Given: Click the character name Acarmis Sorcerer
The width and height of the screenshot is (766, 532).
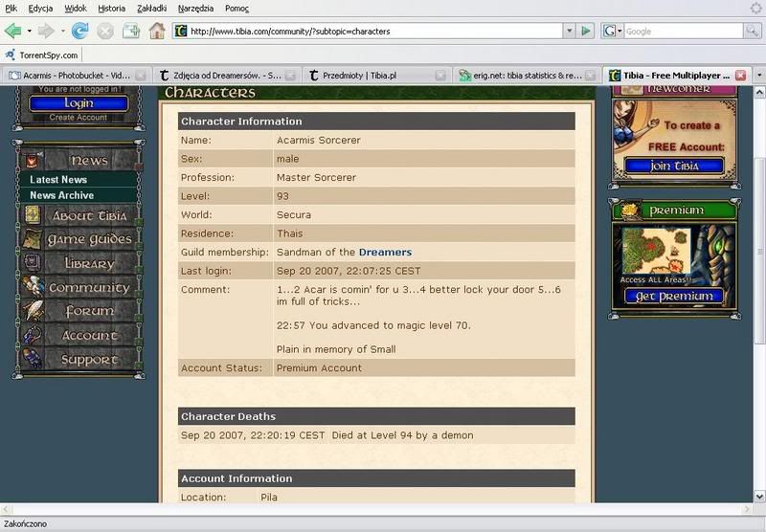Looking at the screenshot, I should point(319,140).
